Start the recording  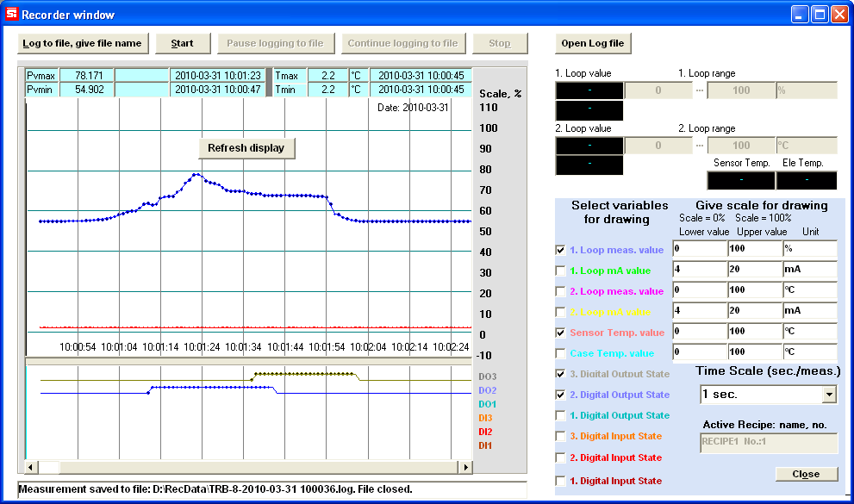coord(183,44)
